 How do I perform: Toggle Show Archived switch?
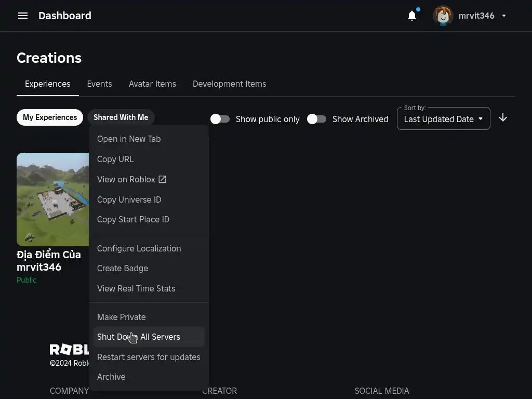click(316, 119)
